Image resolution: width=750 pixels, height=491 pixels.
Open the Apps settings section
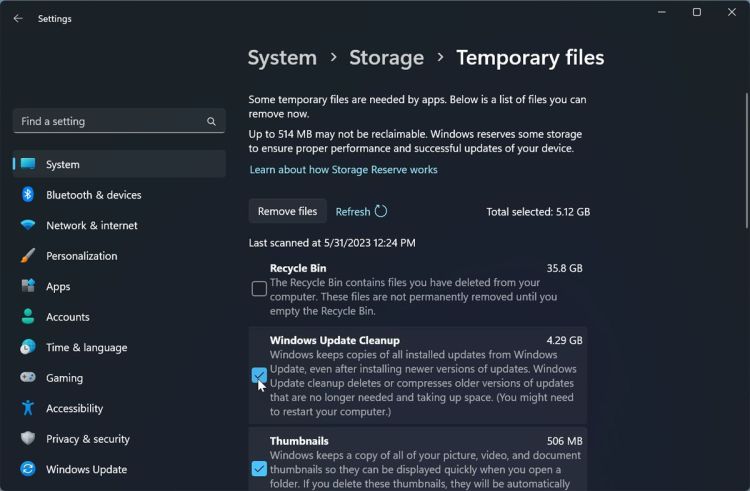coord(58,287)
